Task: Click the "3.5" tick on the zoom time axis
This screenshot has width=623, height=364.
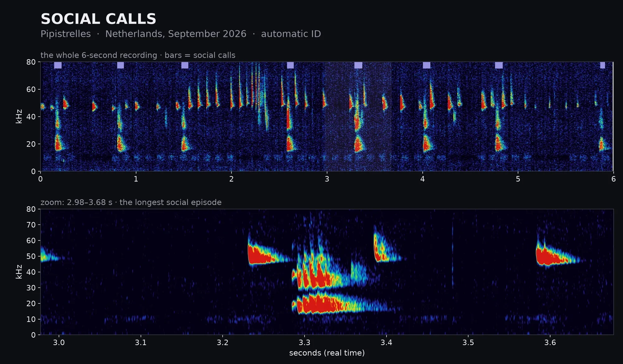Action: coord(468,343)
